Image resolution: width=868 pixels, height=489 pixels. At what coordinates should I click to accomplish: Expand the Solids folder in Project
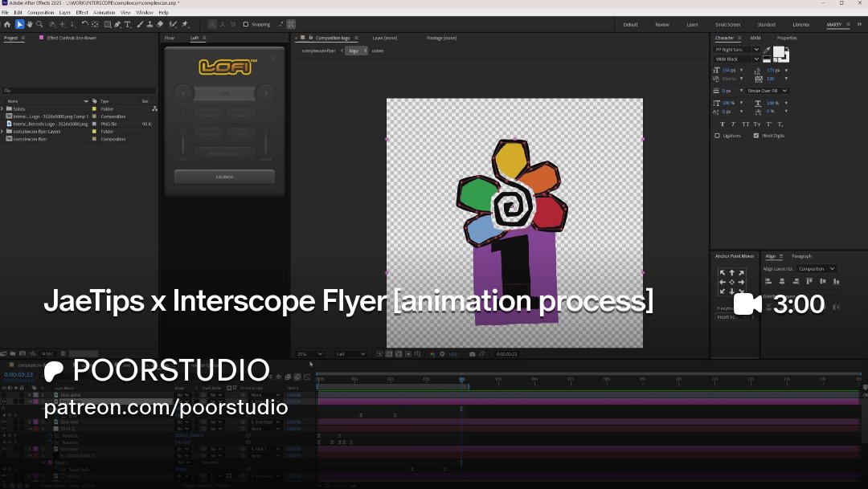click(2, 109)
